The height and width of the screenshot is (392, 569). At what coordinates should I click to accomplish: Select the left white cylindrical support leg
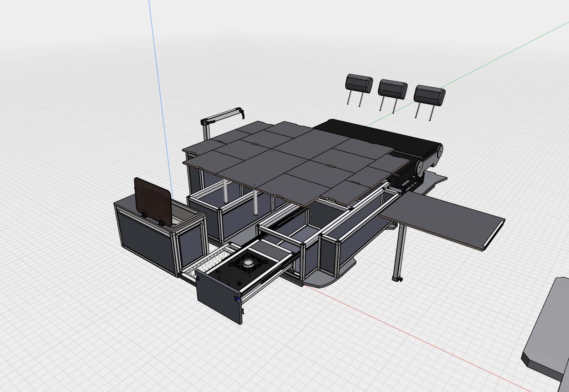[x=226, y=191]
